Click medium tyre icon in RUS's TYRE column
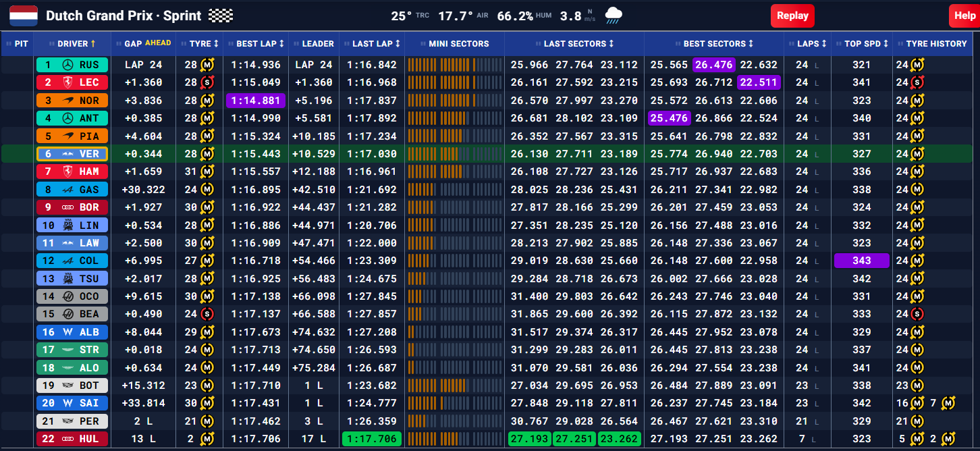The height and width of the screenshot is (451, 980). 207,65
